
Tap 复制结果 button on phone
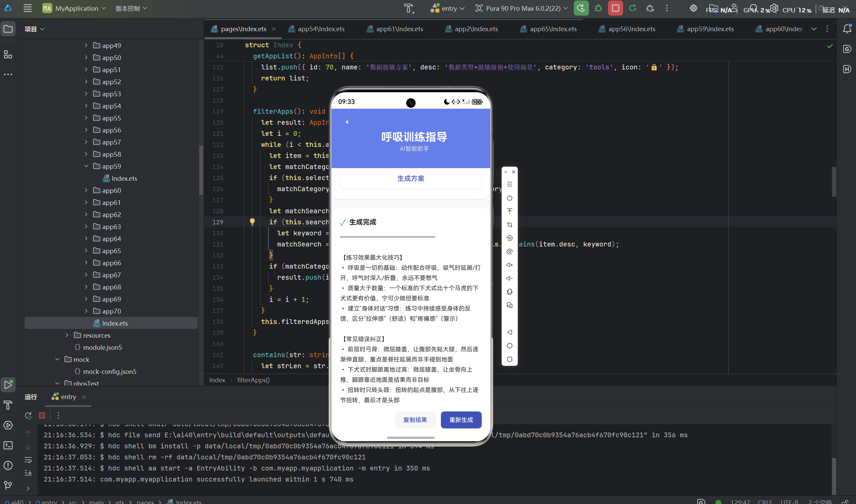click(415, 420)
